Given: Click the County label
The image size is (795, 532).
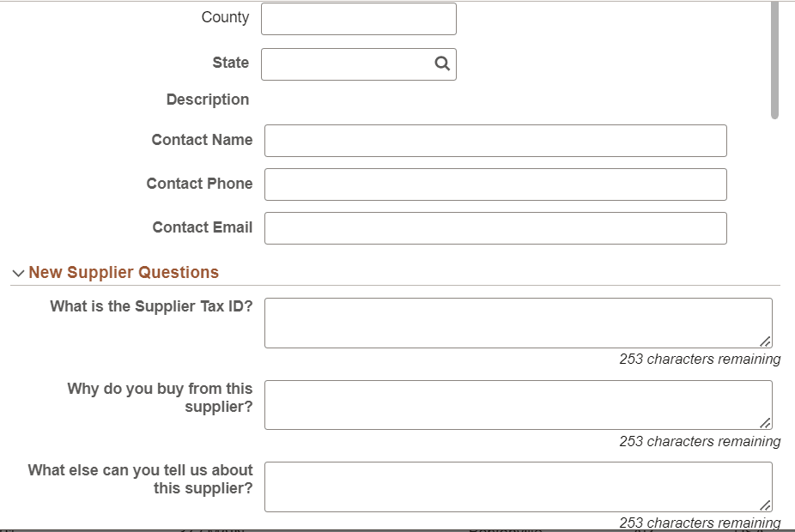Looking at the screenshot, I should (x=225, y=17).
